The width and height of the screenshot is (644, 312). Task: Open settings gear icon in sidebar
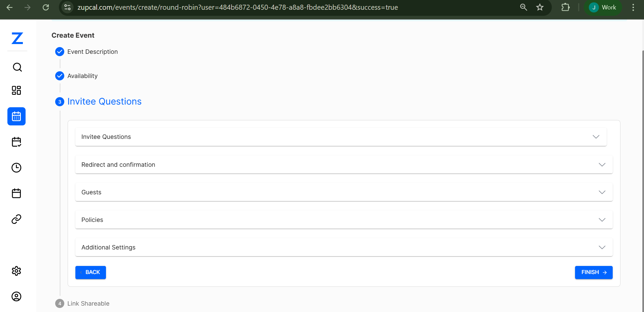click(16, 271)
